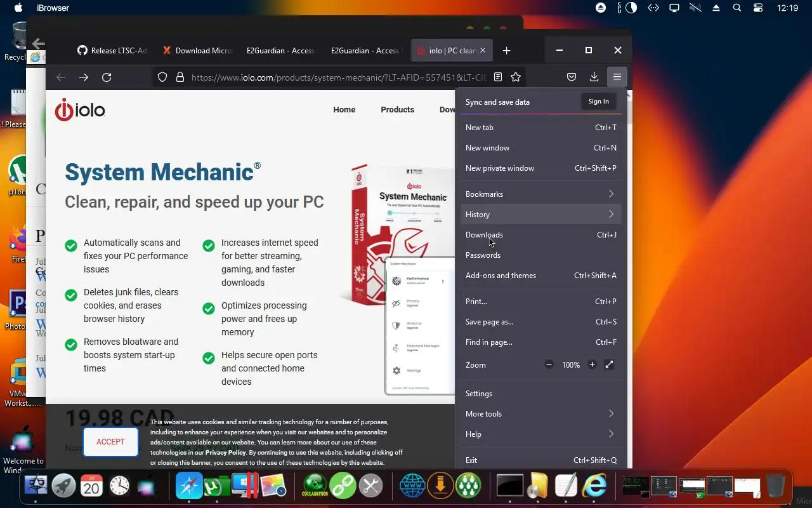The width and height of the screenshot is (812, 508).
Task: Open Settings from the browser menu
Action: click(540, 394)
